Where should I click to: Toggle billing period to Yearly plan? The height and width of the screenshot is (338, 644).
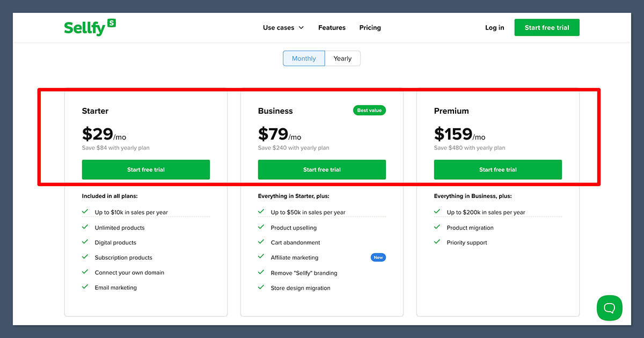click(x=342, y=58)
